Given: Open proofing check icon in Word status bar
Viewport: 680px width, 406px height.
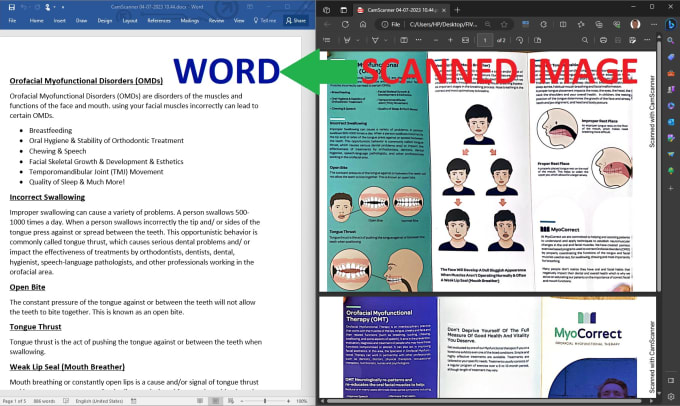Looking at the screenshot, I should [x=66, y=401].
